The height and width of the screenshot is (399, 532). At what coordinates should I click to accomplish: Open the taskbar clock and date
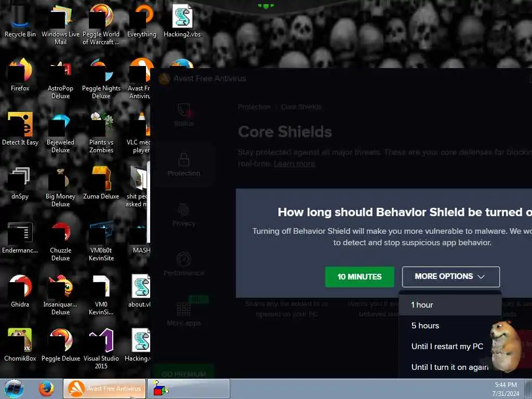pos(506,389)
